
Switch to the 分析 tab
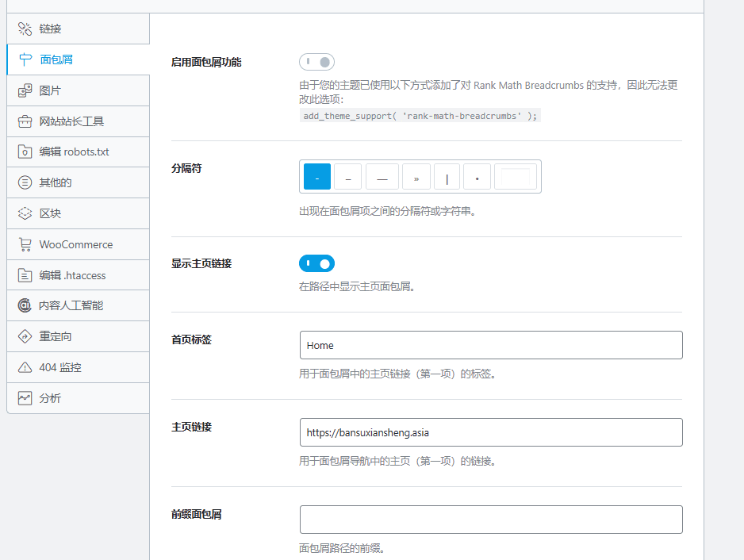point(79,398)
